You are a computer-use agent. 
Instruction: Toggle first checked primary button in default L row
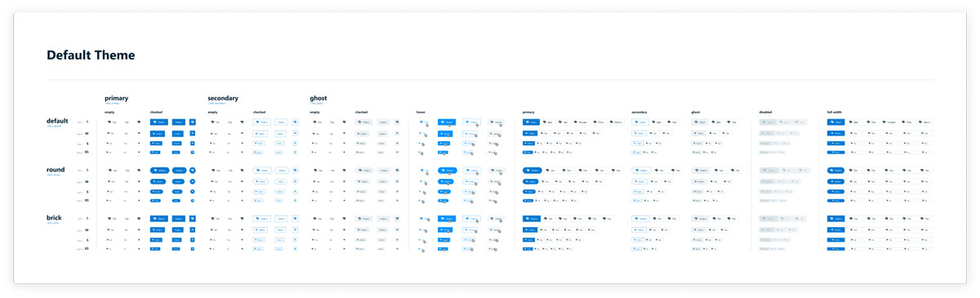(158, 122)
